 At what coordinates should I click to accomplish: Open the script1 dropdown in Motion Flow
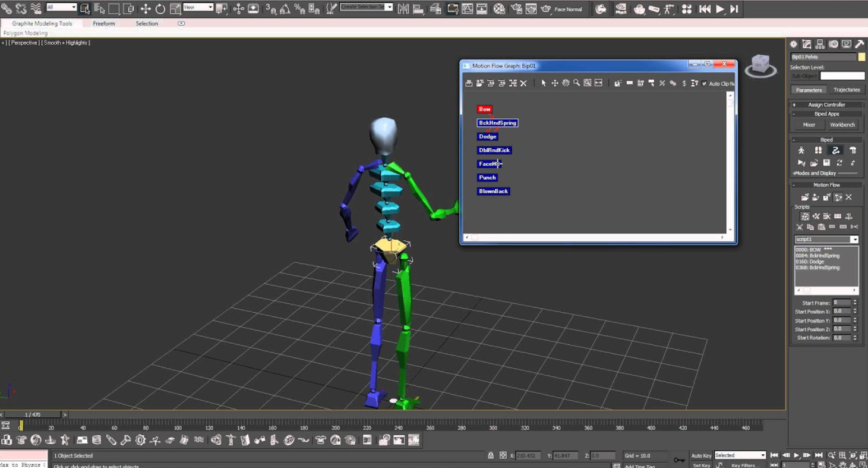(x=854, y=239)
